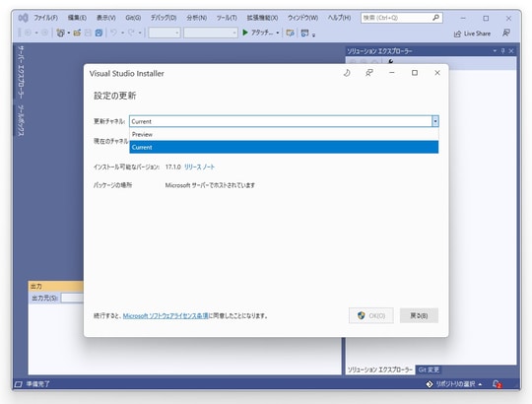The height and width of the screenshot is (404, 532).
Task: Open the ファイル(F) menu
Action: point(45,18)
